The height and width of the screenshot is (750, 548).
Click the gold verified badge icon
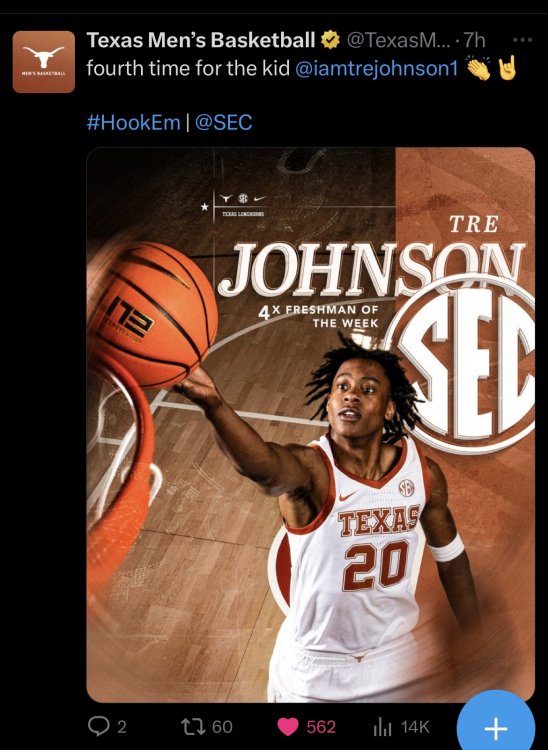click(330, 40)
